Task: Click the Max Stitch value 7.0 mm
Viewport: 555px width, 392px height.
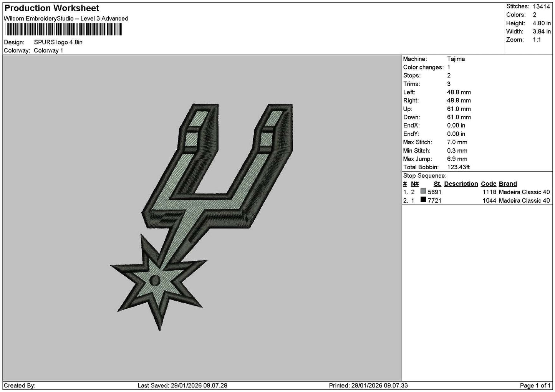Action: click(x=457, y=142)
